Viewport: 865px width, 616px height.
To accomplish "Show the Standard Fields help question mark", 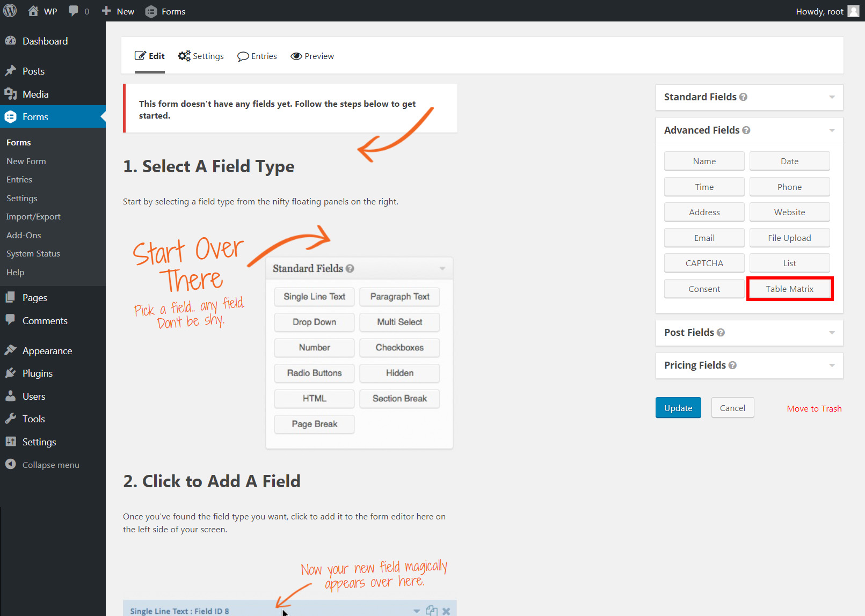I will click(743, 97).
